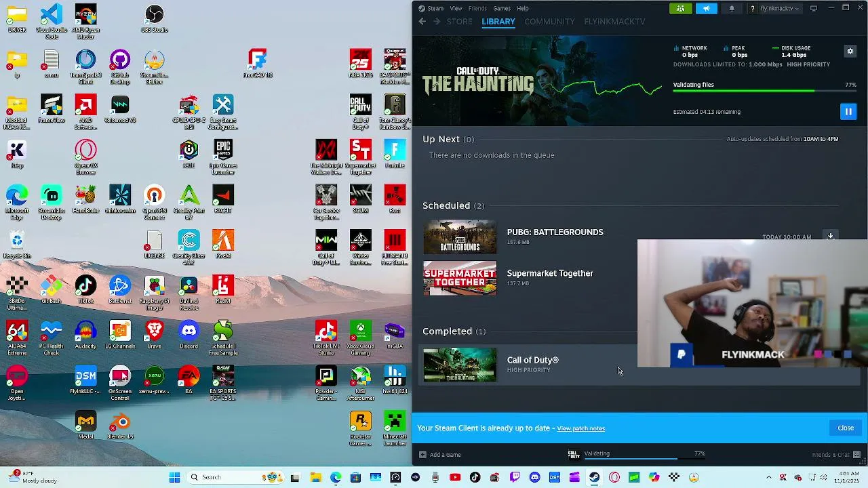Click the Steam announcements megaphone icon
Screen dimensions: 868x488
(x=706, y=8)
